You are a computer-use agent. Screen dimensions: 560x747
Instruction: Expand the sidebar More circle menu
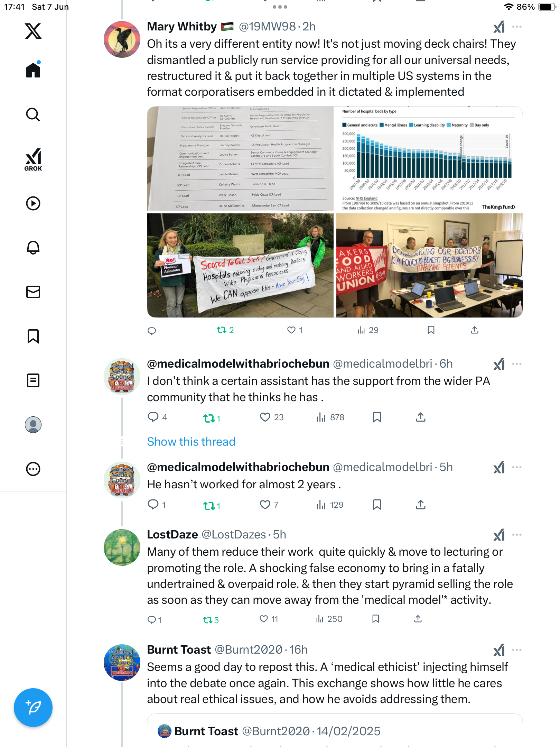[33, 469]
